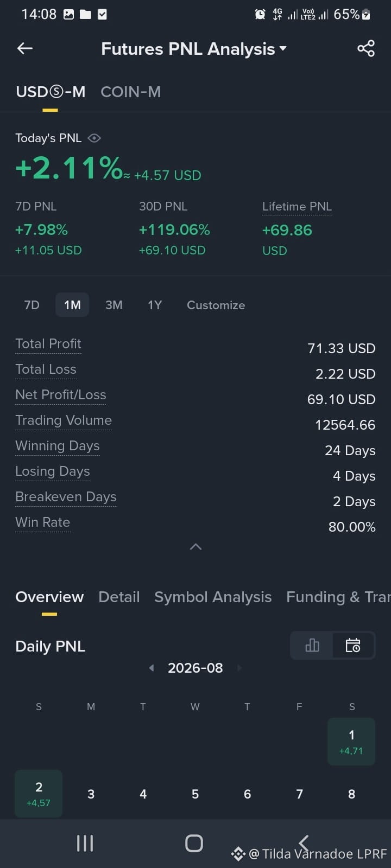The width and height of the screenshot is (391, 868).
Task: Open Futures PNL Analysis dropdown
Action: (193, 49)
